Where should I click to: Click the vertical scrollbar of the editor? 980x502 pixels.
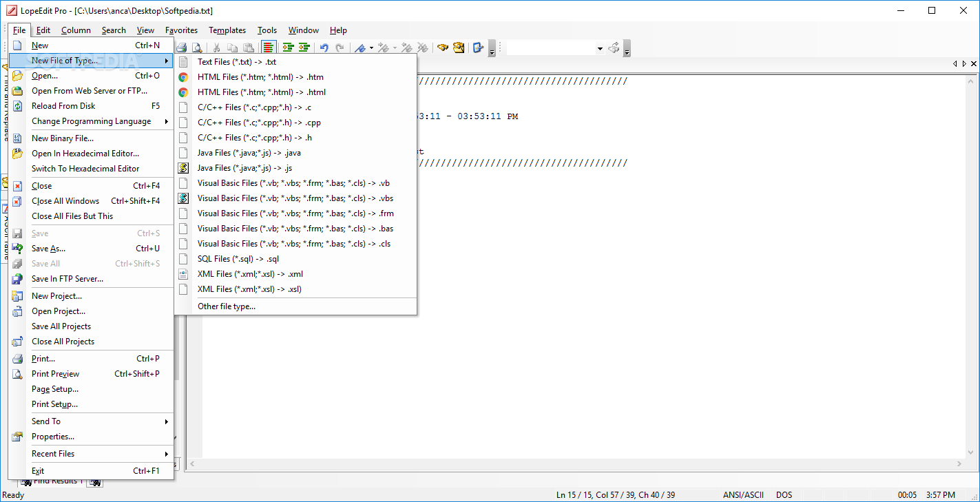click(x=970, y=265)
